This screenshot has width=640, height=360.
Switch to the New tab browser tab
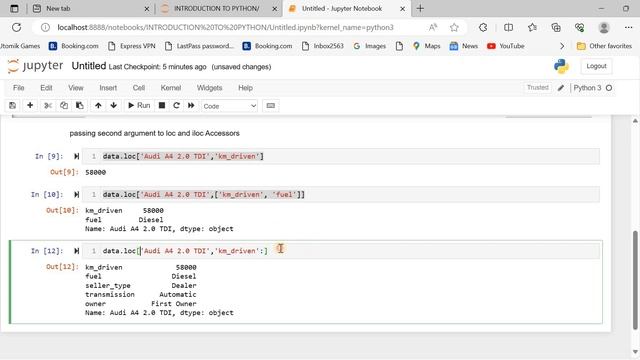click(90, 9)
